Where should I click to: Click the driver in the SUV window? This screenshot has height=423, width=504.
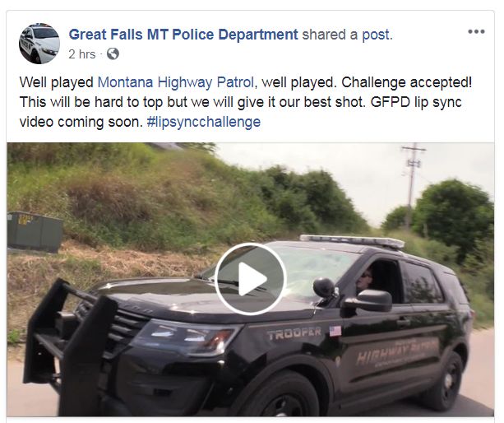[367, 280]
